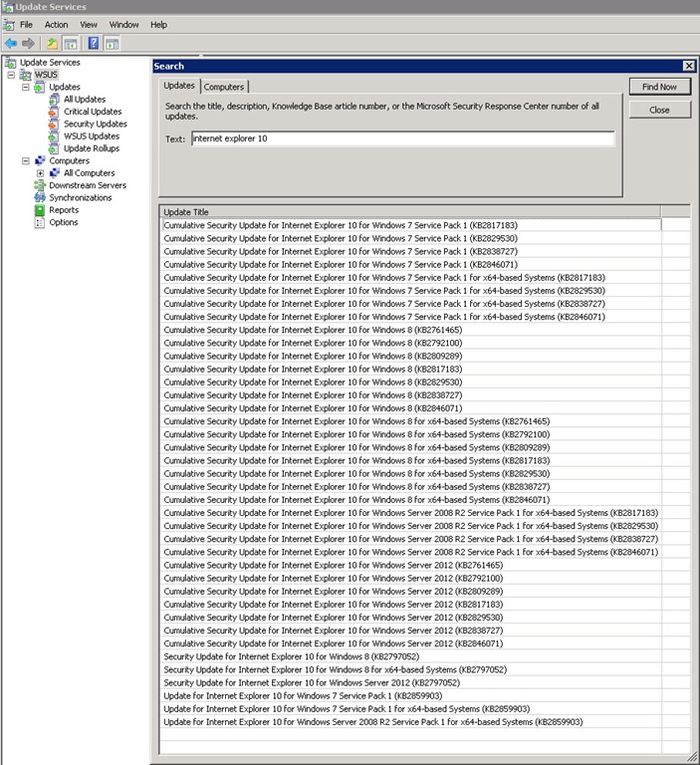Select Windows 8 KB2846071 32-bit cumulative row
This screenshot has height=765, width=700.
point(410,408)
